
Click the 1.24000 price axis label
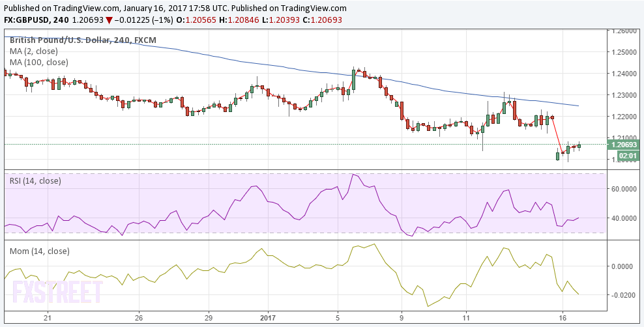coord(624,74)
